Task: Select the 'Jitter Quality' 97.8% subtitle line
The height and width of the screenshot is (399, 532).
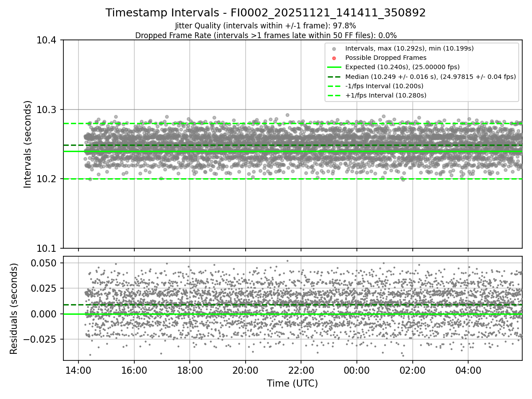Action: pos(266,26)
